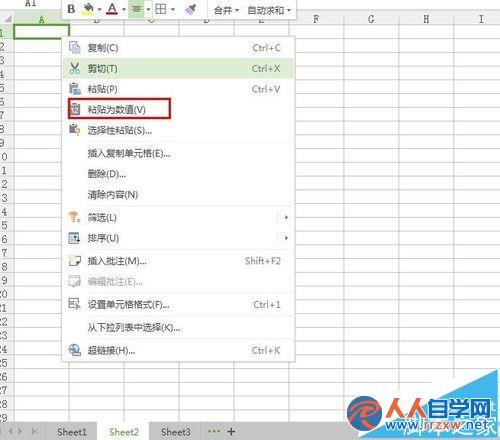
Task: Open the 合并 merge dropdown
Action: (226, 10)
